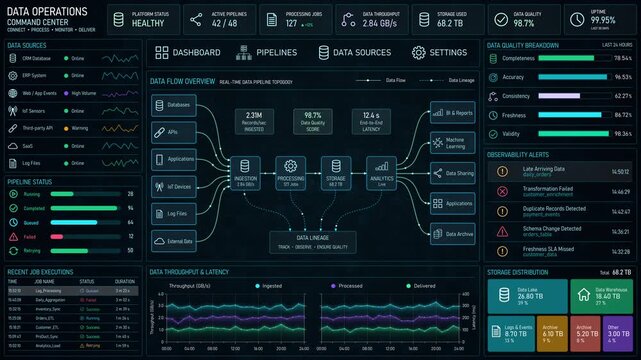
Task: Toggle the Data Flow legend item
Action: point(381,80)
